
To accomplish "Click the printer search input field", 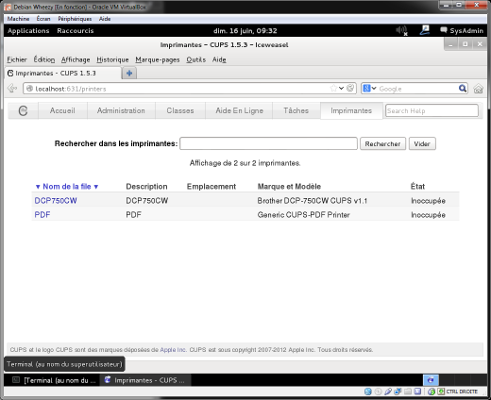I will click(x=268, y=144).
